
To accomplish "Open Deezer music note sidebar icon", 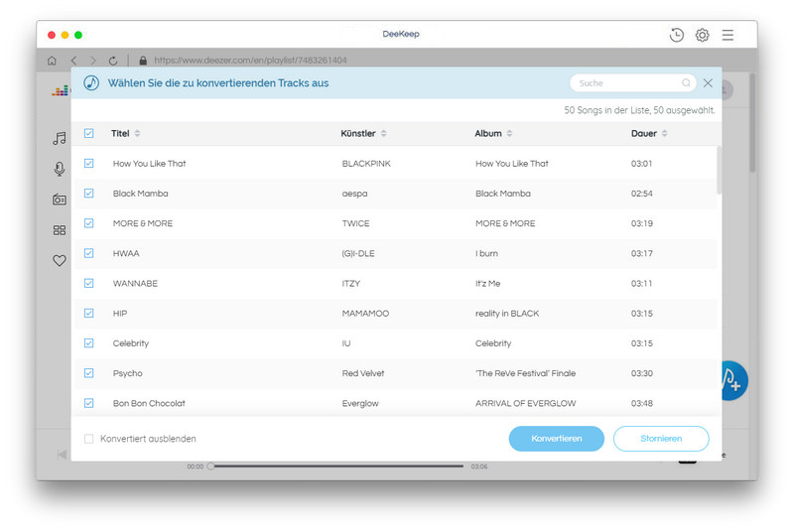I will pyautogui.click(x=60, y=138).
